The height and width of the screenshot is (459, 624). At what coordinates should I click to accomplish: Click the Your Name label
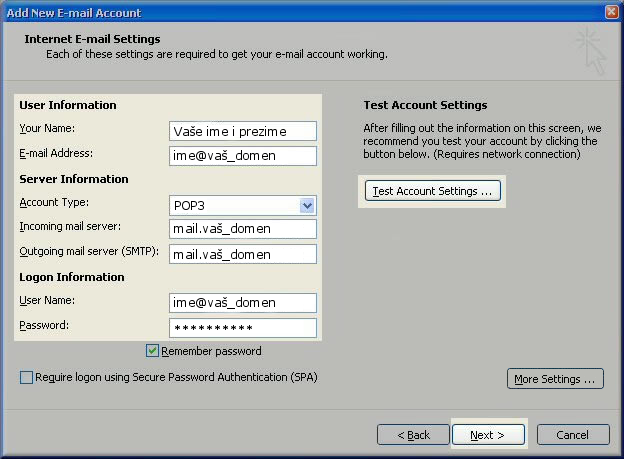[x=47, y=128]
